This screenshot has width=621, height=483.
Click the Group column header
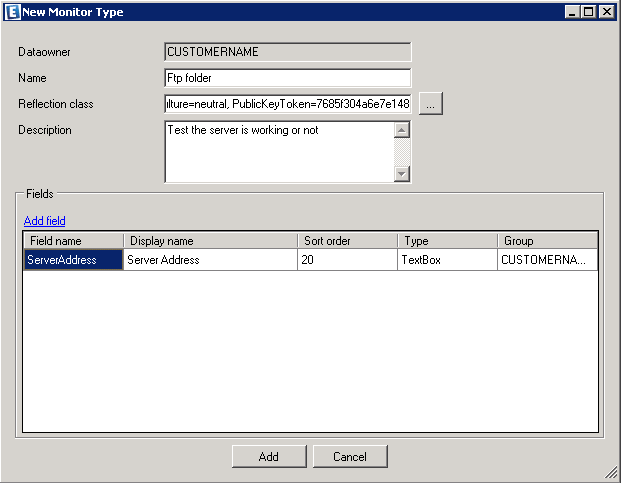tap(546, 241)
